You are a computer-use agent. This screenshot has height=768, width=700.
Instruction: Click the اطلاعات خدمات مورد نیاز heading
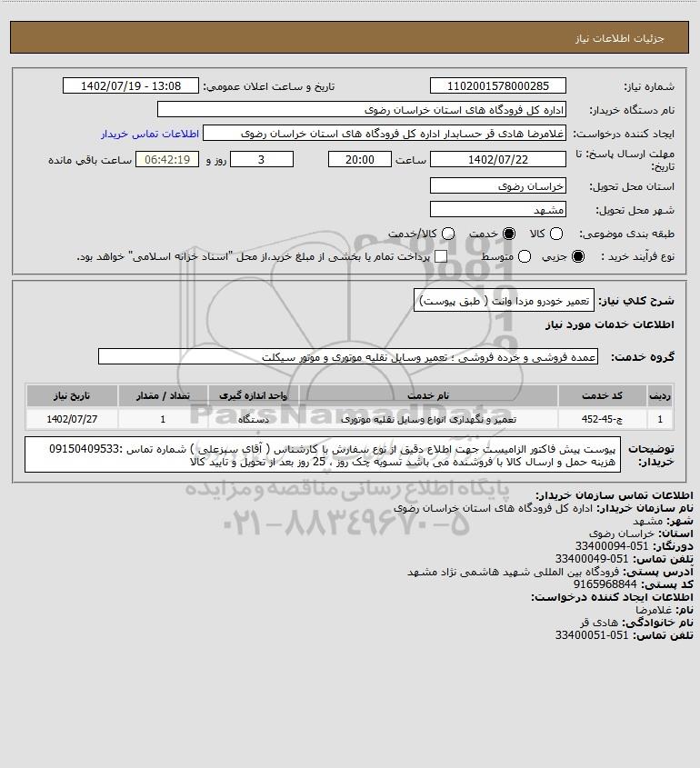tap(609, 324)
